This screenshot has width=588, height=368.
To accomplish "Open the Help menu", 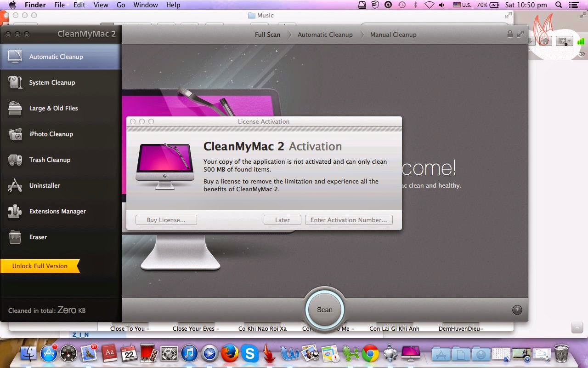I will (173, 5).
